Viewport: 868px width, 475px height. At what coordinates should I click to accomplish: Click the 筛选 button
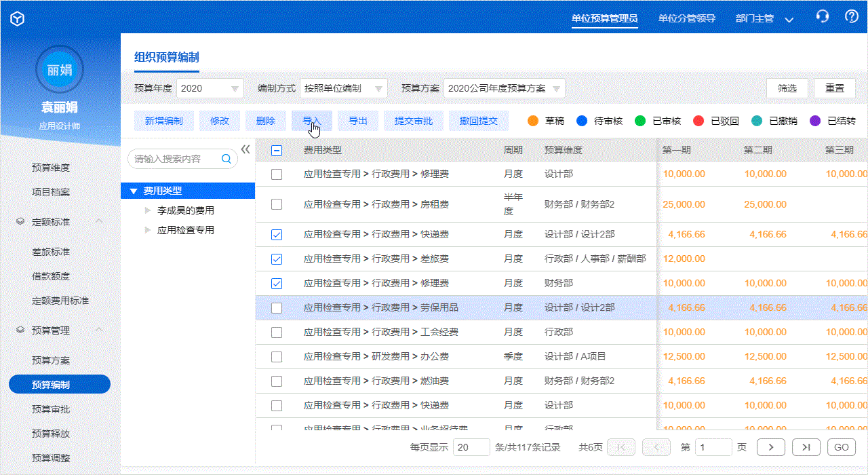point(787,88)
